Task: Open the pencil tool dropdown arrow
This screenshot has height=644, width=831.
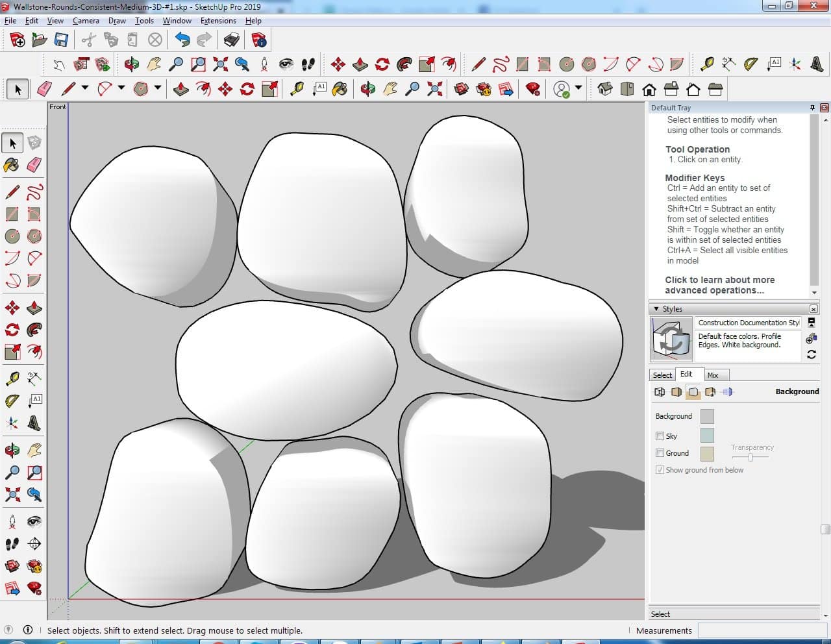Action: (84, 88)
